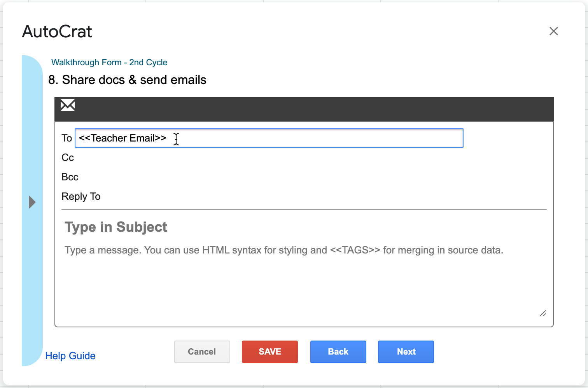Collapse panel with the gray play-shaped arrow
This screenshot has height=388, width=588.
[31, 202]
